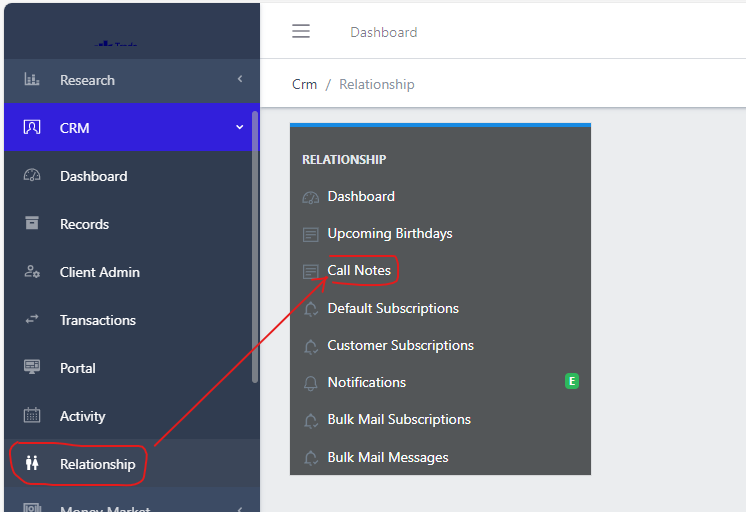Click the Upcoming Birthdays list icon
This screenshot has width=746, height=512.
tap(311, 235)
